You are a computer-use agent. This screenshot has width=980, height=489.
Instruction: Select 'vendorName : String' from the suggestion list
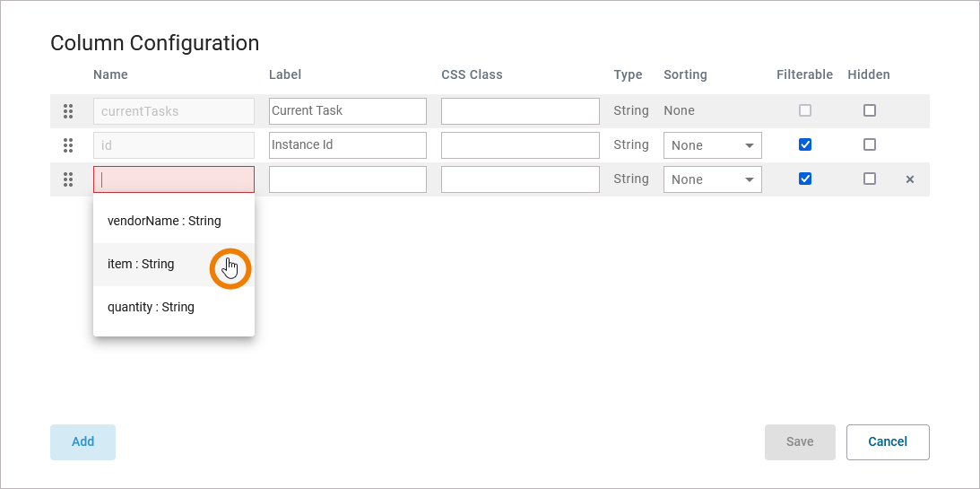pyautogui.click(x=164, y=221)
